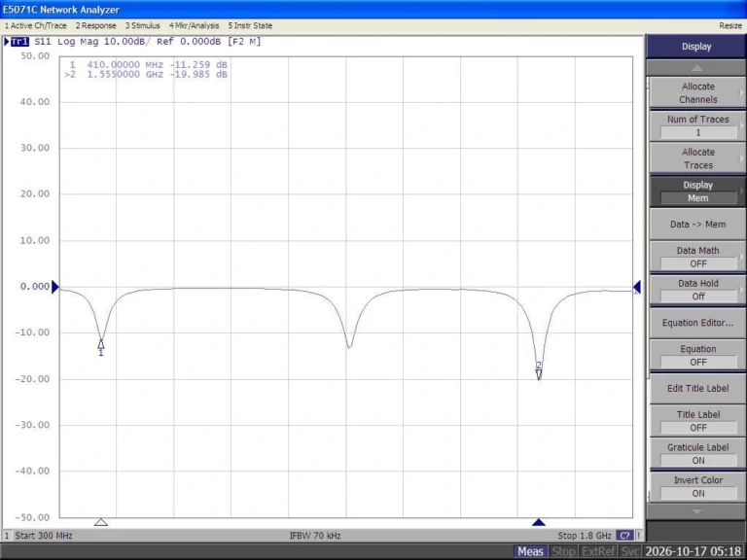The width and height of the screenshot is (747, 560).
Task: Click the Stop status indicator
Action: coord(563,551)
